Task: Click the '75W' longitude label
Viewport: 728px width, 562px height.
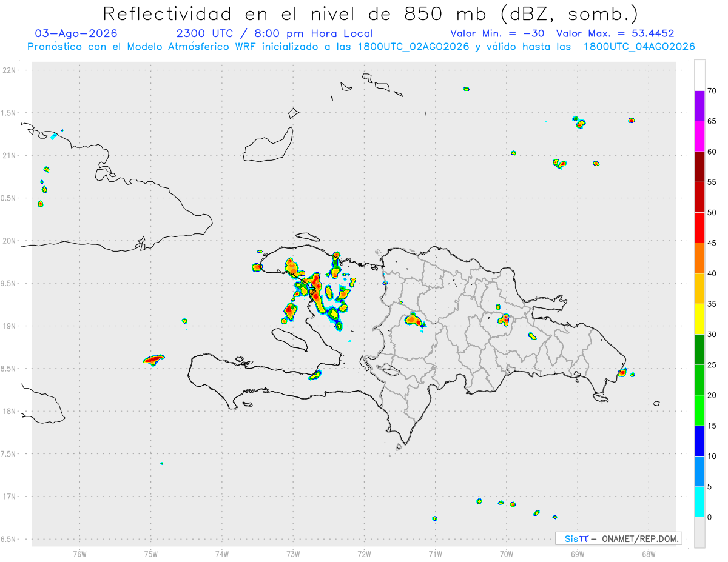Action: pos(150,553)
